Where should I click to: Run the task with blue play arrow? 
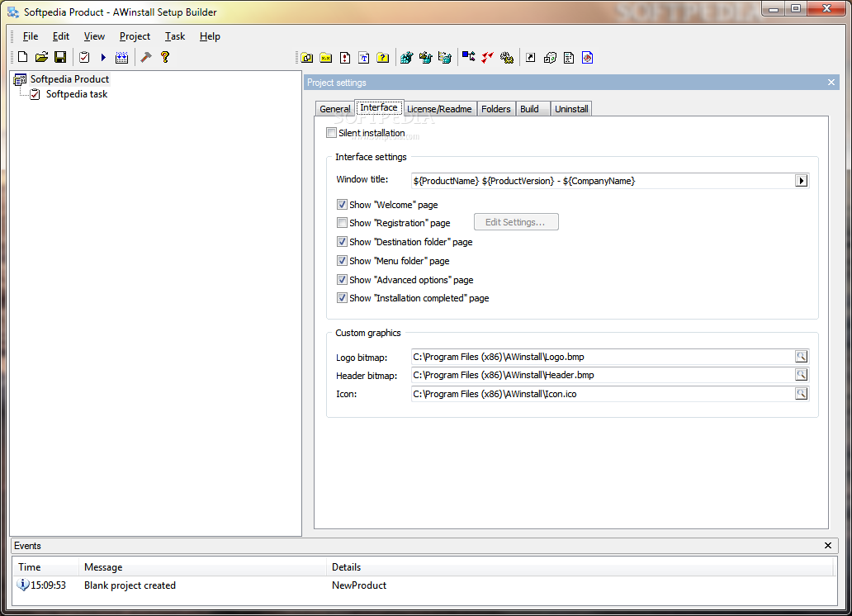pyautogui.click(x=103, y=57)
